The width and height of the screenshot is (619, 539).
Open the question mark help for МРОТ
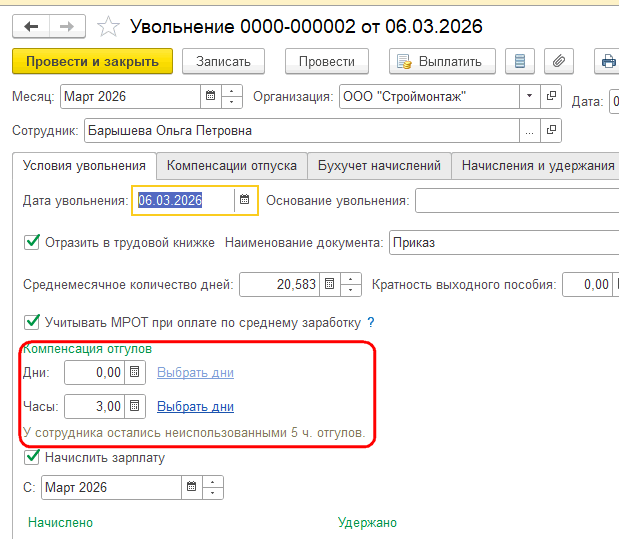(371, 323)
